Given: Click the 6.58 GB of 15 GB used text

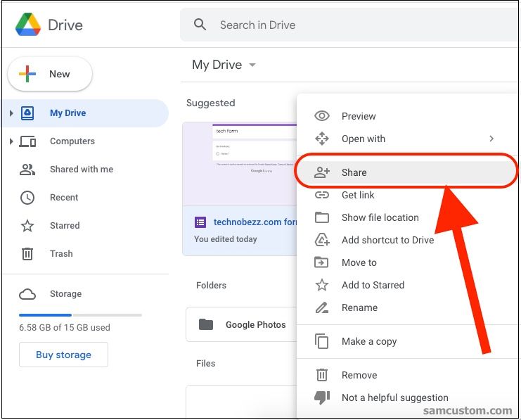Looking at the screenshot, I should [x=65, y=328].
